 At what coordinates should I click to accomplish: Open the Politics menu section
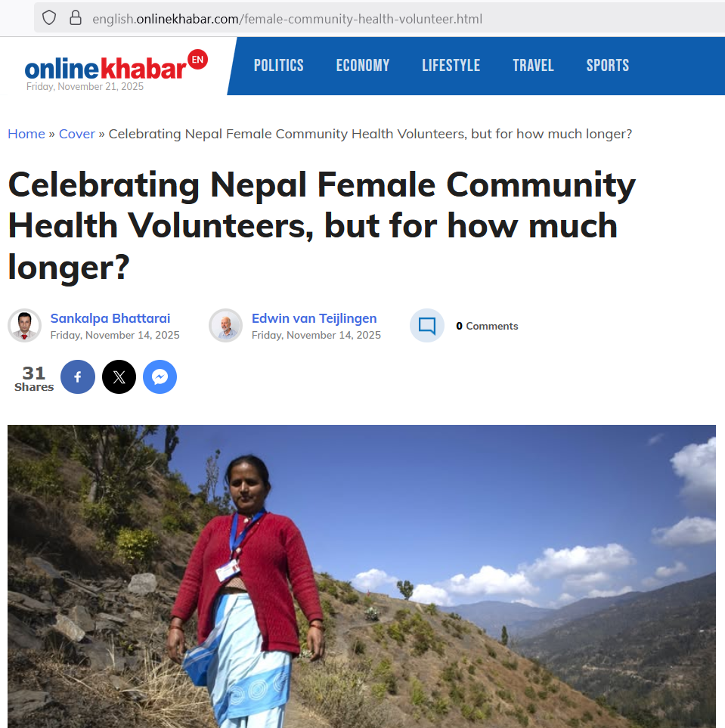click(x=279, y=66)
